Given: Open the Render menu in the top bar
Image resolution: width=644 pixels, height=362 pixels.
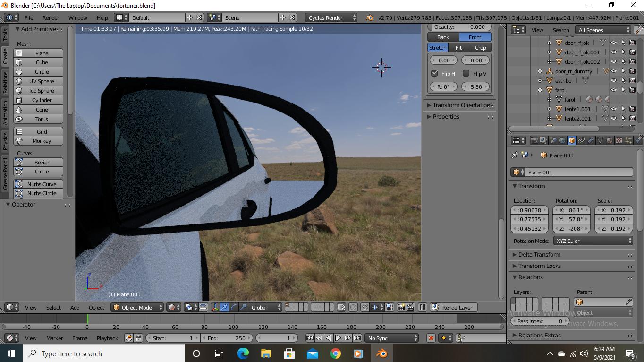Looking at the screenshot, I should point(51,17).
